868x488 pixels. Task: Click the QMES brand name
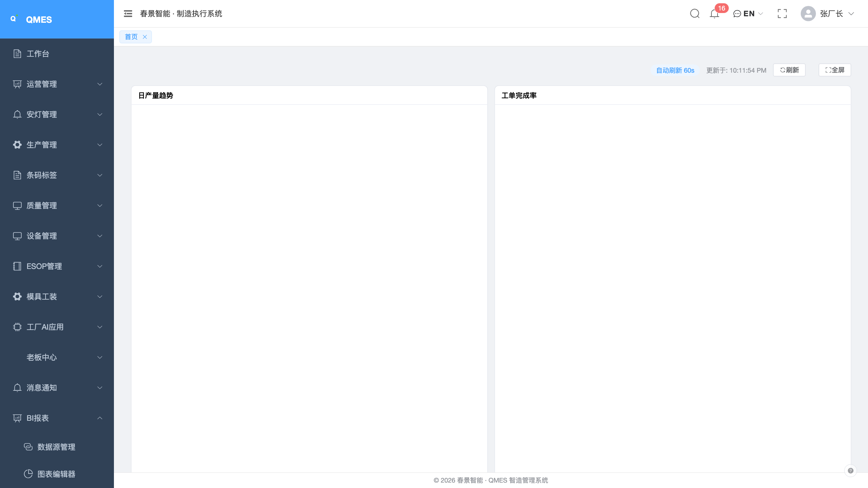coord(39,20)
